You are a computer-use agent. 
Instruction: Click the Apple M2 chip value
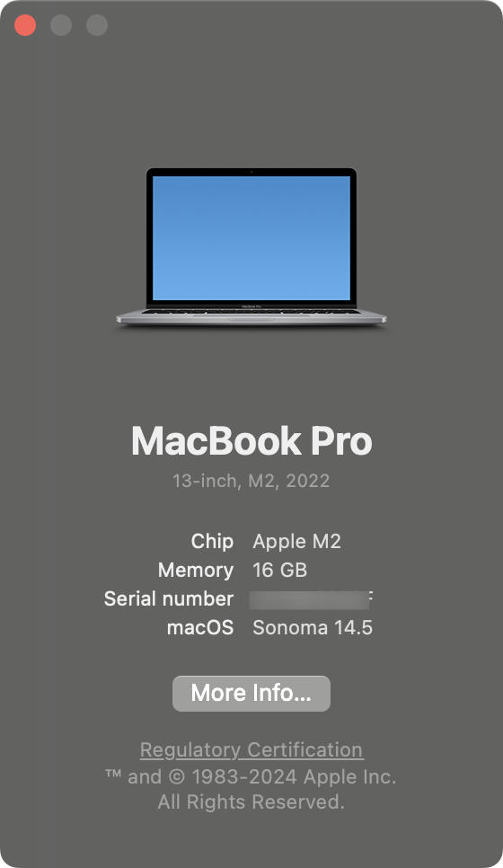coord(296,542)
